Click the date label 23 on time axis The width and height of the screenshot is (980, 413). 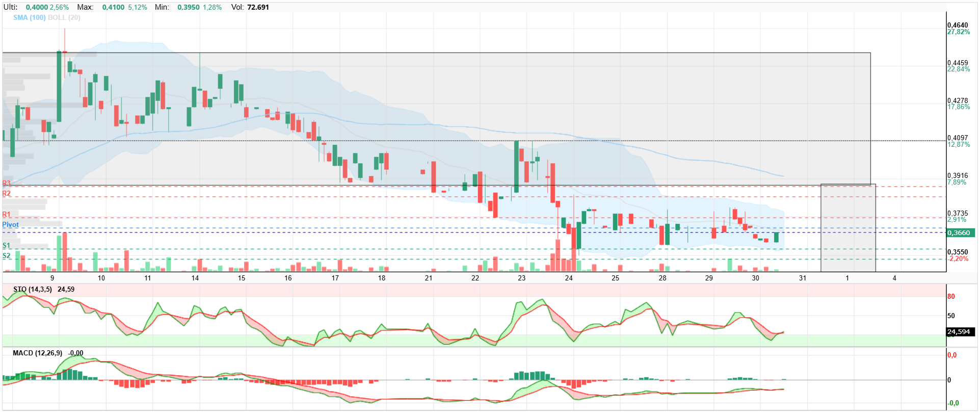521,278
